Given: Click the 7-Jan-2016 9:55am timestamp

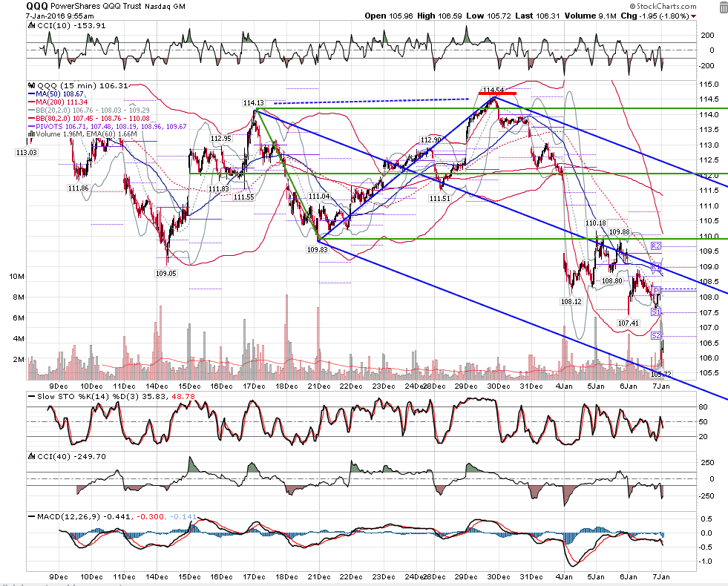Looking at the screenshot, I should point(60,16).
